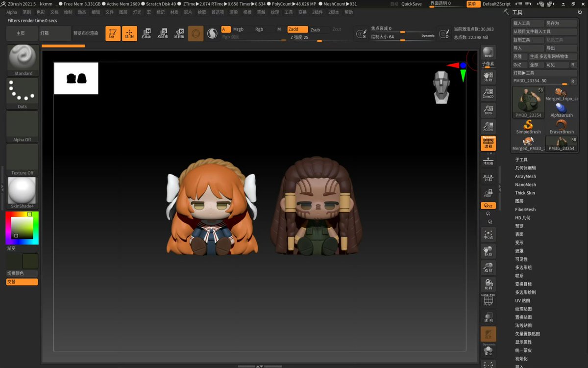Click the camera head orientation widget
Image resolution: width=588 pixels, height=368 pixels.
tap(442, 87)
